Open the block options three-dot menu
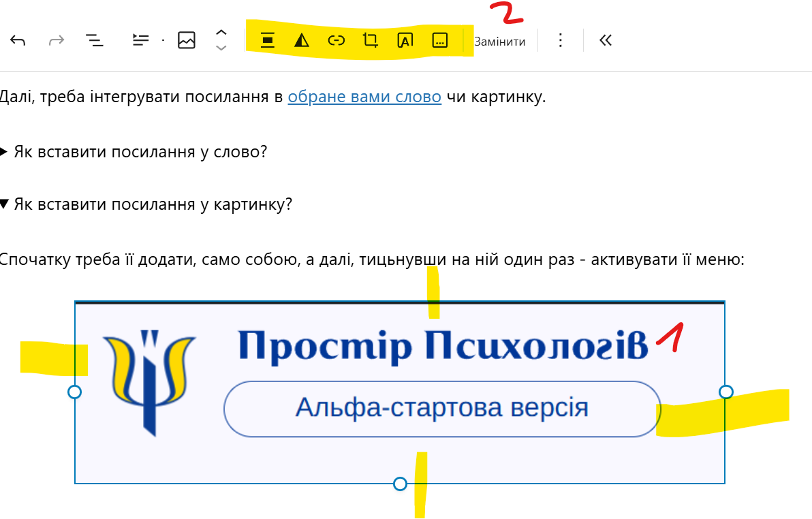 pos(560,41)
